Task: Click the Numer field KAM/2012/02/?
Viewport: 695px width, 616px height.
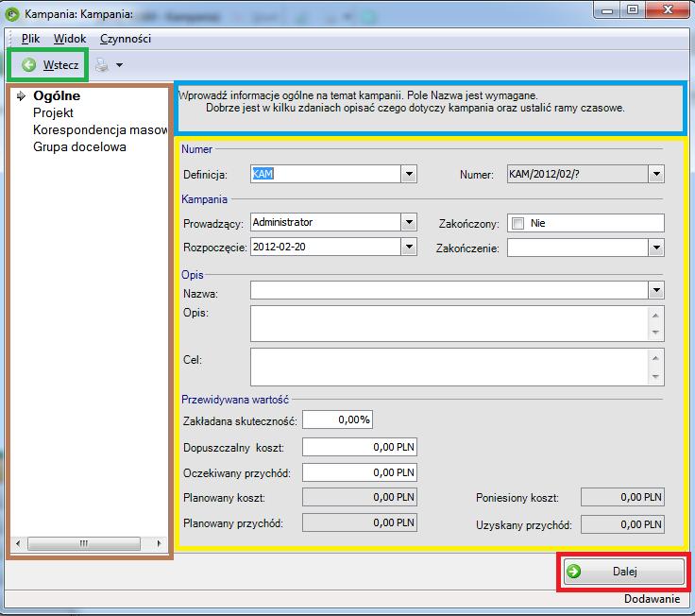Action: (578, 174)
